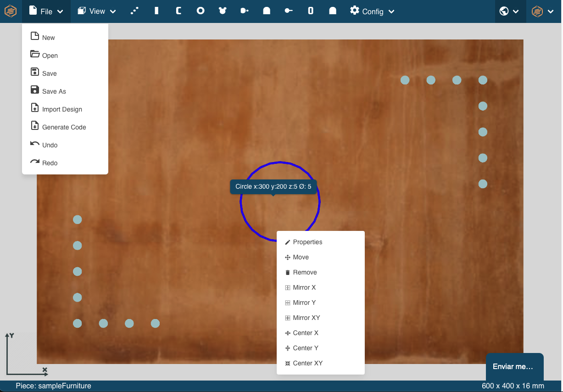Viewport: 563px width, 392px height.
Task: Select the C-shaped bracket tool icon
Action: coord(178,11)
